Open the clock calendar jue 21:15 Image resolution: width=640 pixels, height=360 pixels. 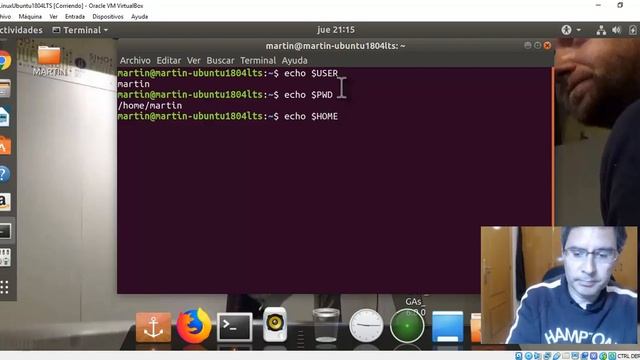pos(336,30)
